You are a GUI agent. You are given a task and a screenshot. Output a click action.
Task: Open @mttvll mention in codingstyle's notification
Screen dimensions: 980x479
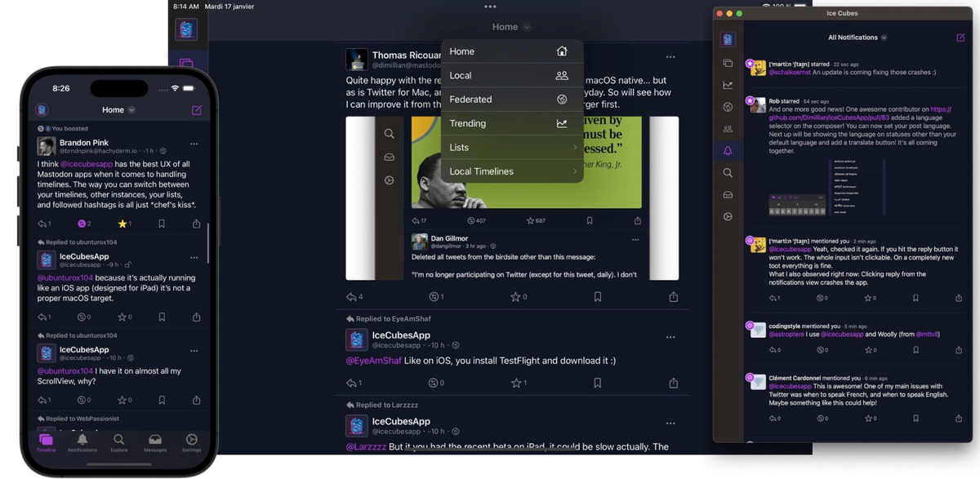coord(927,334)
